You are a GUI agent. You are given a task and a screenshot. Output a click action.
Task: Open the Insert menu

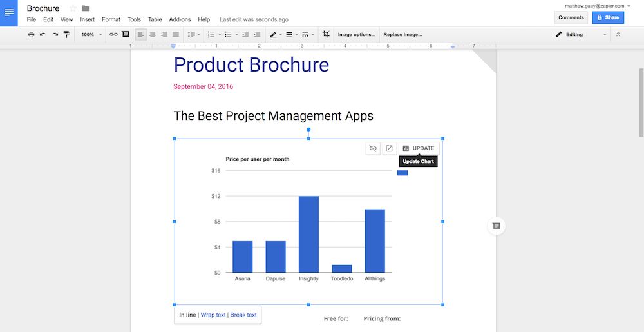point(87,20)
